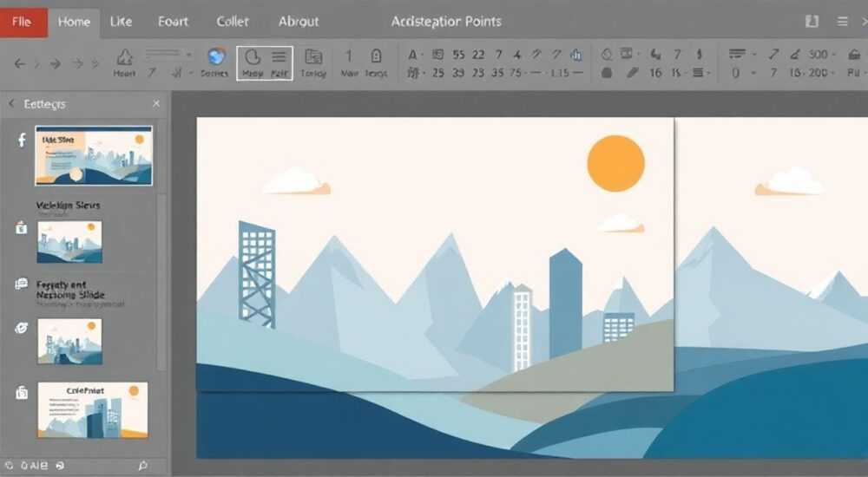The image size is (868, 477).
Task: Open the dropdown next to the 300 value
Action: point(833,55)
